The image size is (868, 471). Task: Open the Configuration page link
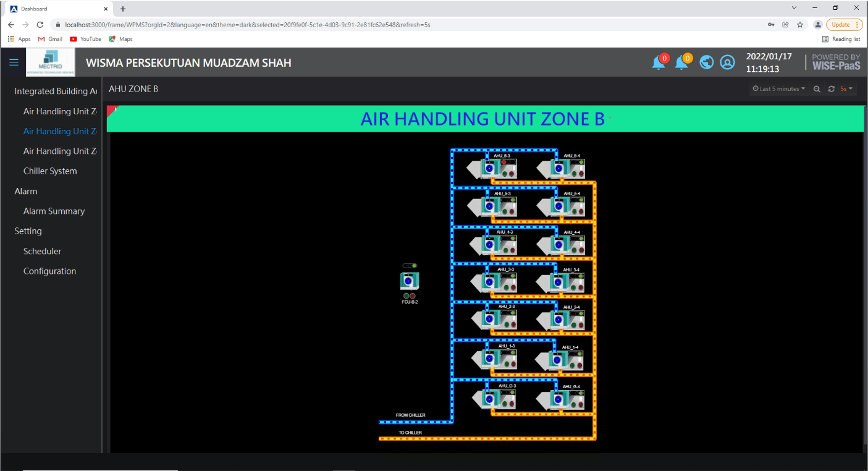(x=49, y=271)
